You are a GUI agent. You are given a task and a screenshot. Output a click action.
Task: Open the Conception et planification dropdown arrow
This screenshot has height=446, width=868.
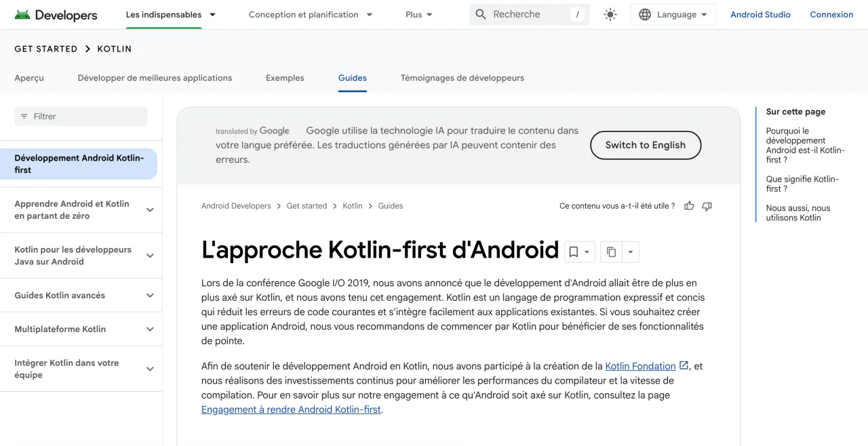[x=370, y=14]
